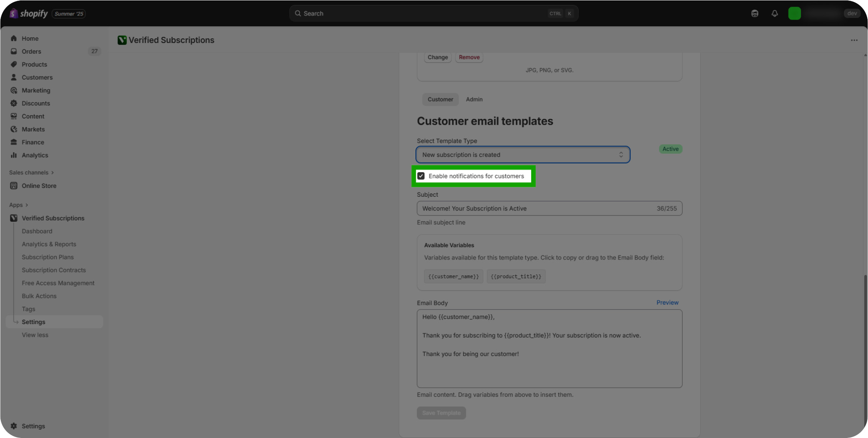Click the Content icon
The image size is (868, 438).
(x=14, y=116)
